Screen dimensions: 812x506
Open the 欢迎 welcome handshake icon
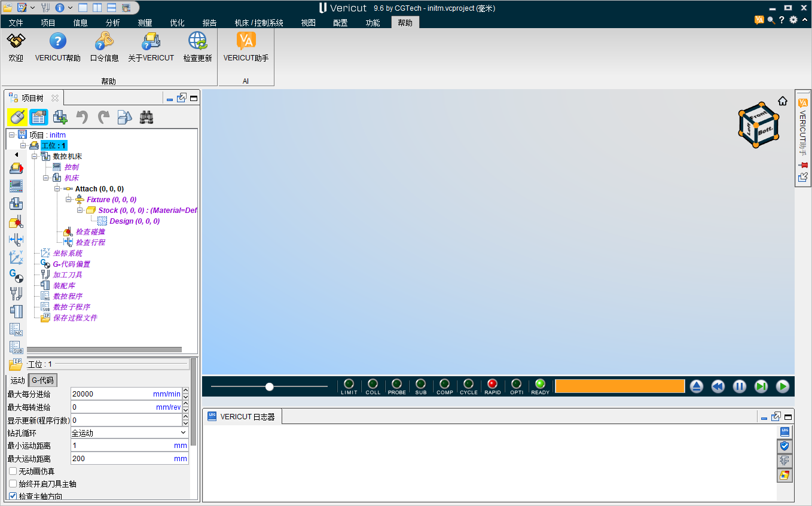(16, 41)
